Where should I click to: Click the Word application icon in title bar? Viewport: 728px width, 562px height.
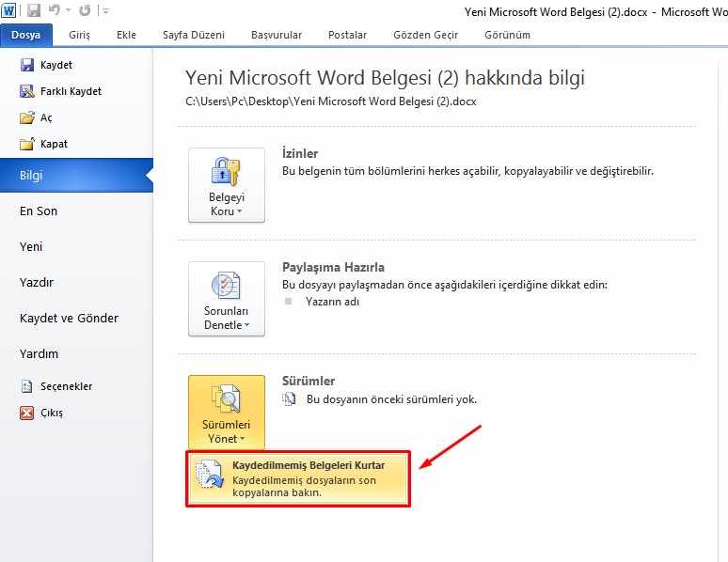[9, 11]
